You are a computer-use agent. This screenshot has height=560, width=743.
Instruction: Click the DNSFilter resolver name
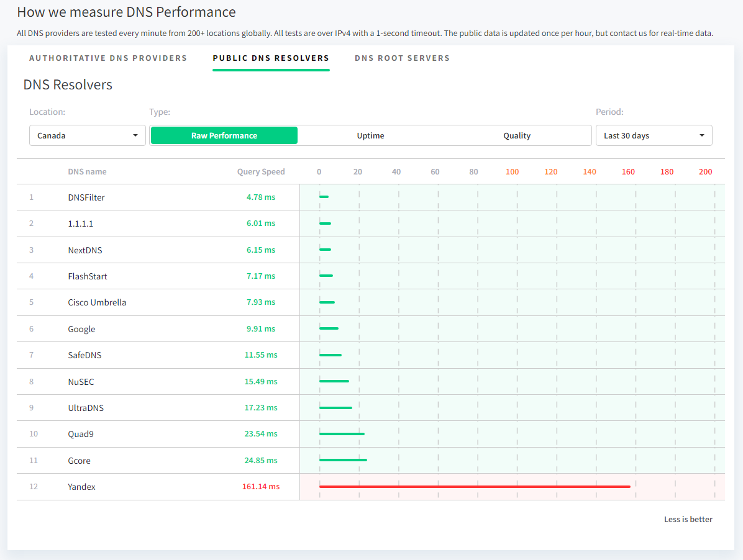[86, 197]
